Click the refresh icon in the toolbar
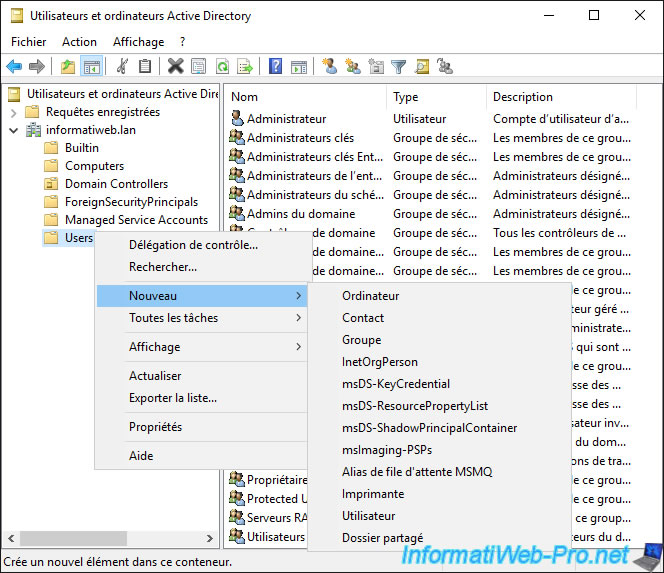Screen dimensions: 664x573 (222, 67)
